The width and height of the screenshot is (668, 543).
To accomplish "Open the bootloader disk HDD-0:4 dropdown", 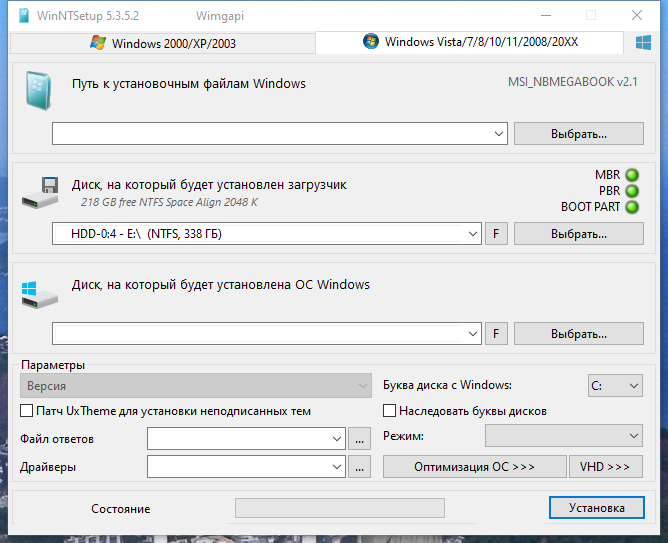I will tap(472, 233).
